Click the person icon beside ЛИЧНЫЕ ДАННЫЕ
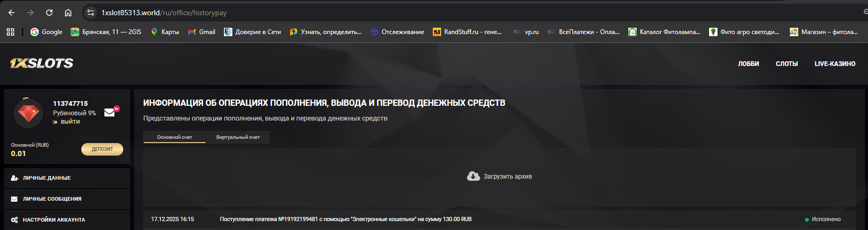Image resolution: width=868 pixels, height=230 pixels. point(14,178)
